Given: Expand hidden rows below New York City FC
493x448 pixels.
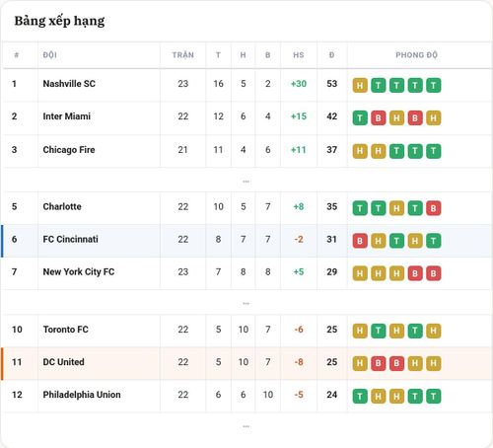Looking at the screenshot, I should coord(246,303).
